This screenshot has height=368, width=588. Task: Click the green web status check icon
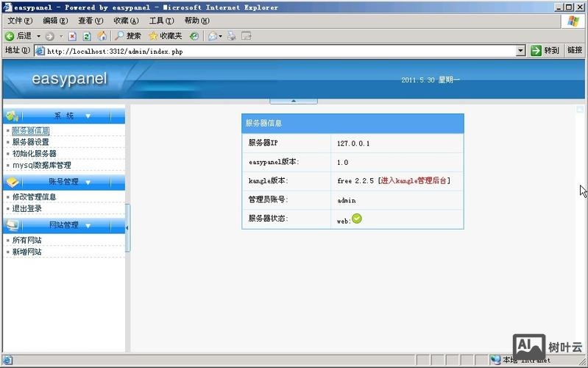point(357,219)
